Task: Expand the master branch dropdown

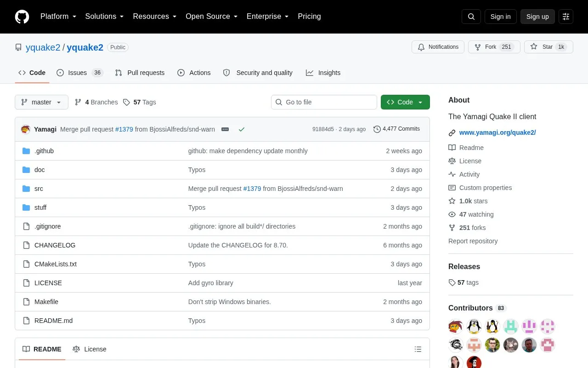Action: click(41, 102)
